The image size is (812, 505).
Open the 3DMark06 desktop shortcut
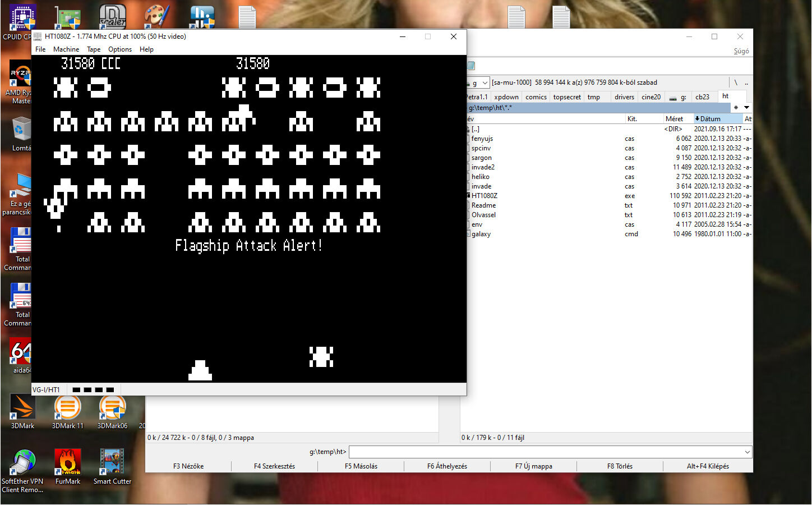(x=112, y=412)
